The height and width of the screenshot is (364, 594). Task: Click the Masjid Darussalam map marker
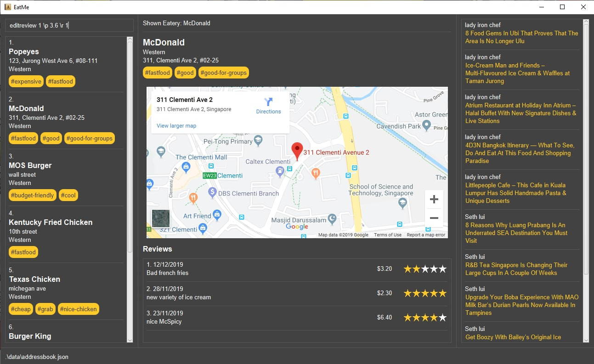333,219
